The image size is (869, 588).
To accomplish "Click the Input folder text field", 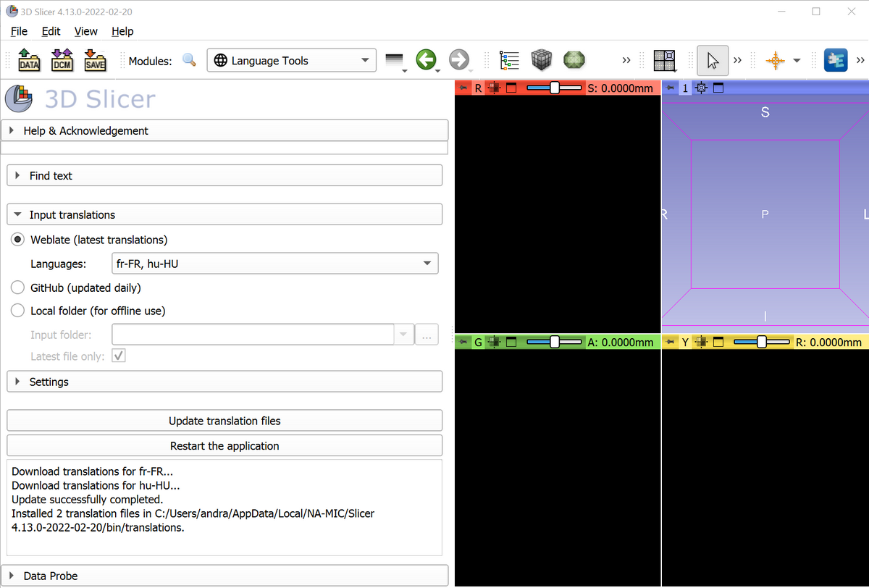I will [x=253, y=335].
